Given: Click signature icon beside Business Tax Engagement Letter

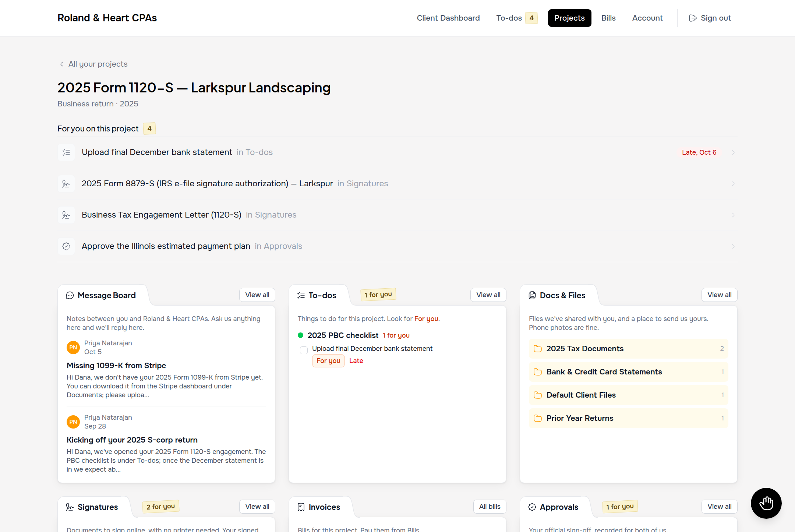Looking at the screenshot, I should click(x=66, y=215).
